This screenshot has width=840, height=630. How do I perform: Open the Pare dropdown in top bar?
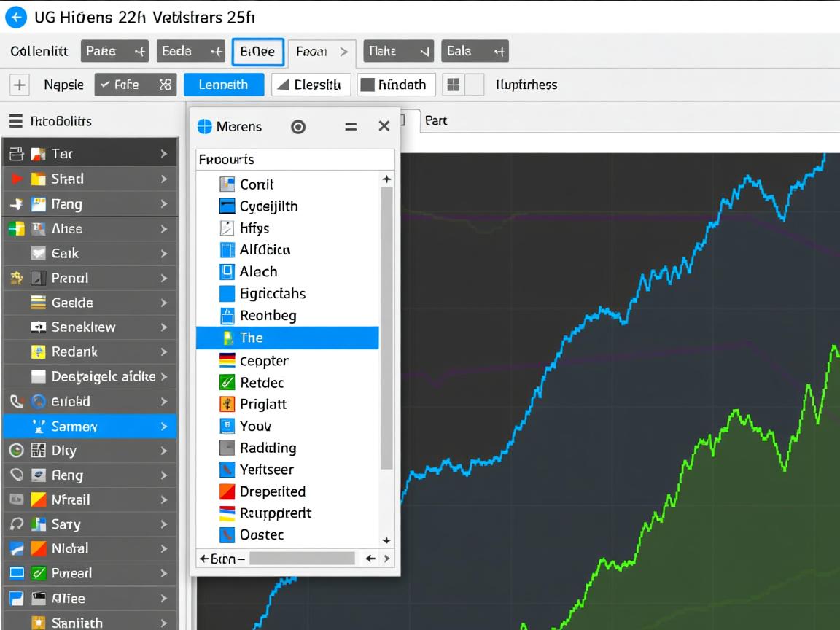tap(114, 51)
